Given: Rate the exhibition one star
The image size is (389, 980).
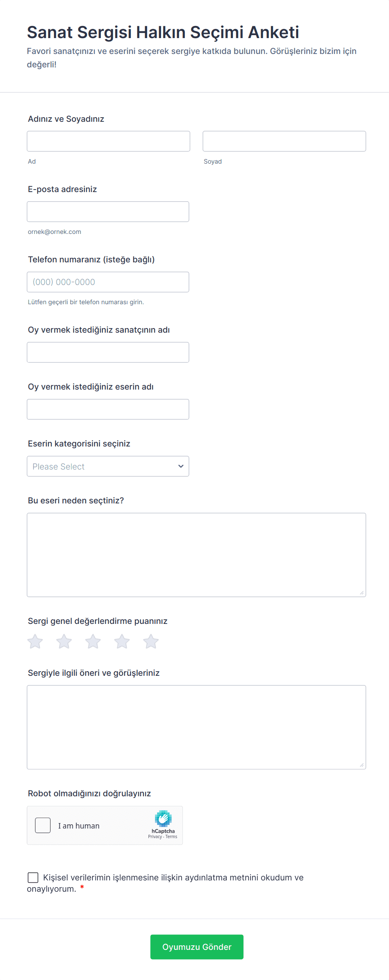Looking at the screenshot, I should pyautogui.click(x=35, y=641).
